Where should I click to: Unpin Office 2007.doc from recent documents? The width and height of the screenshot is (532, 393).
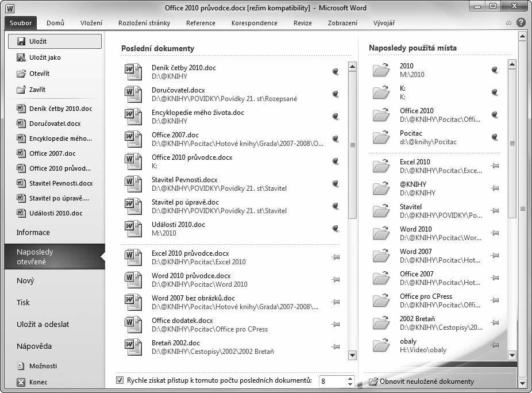coord(336,138)
